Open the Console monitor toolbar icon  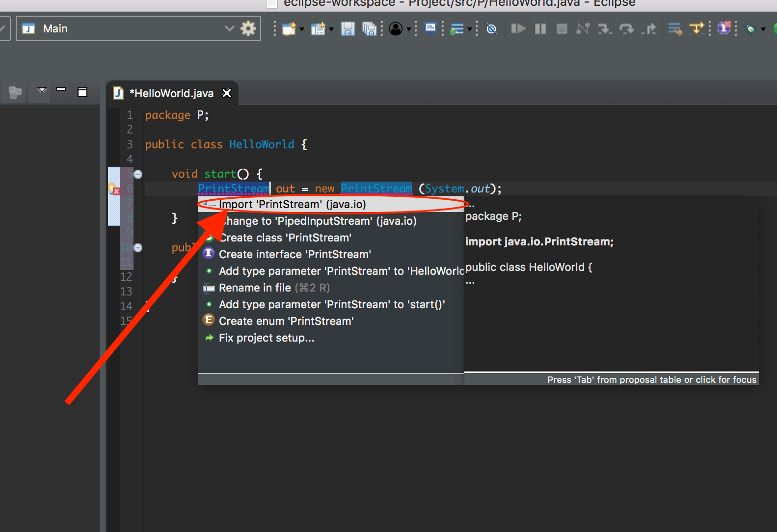(x=430, y=28)
